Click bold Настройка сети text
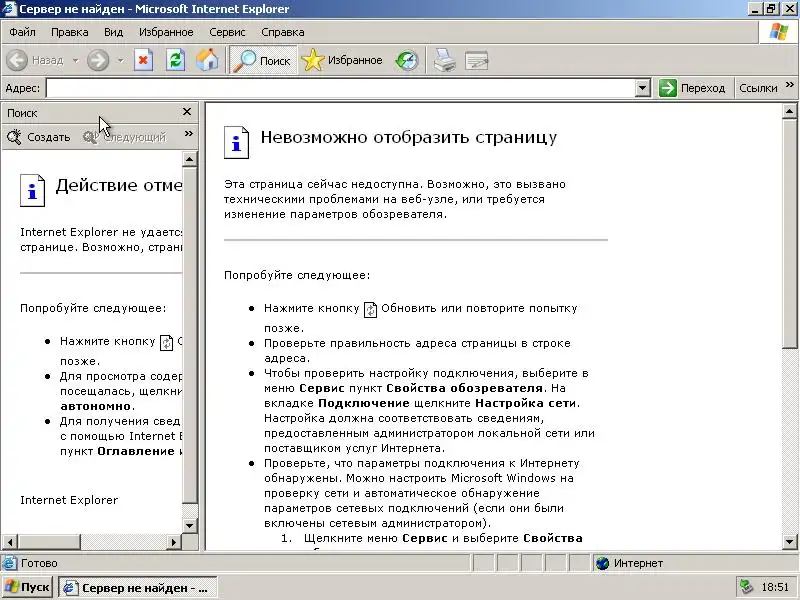Image resolution: width=800 pixels, height=600 pixels. (526, 404)
